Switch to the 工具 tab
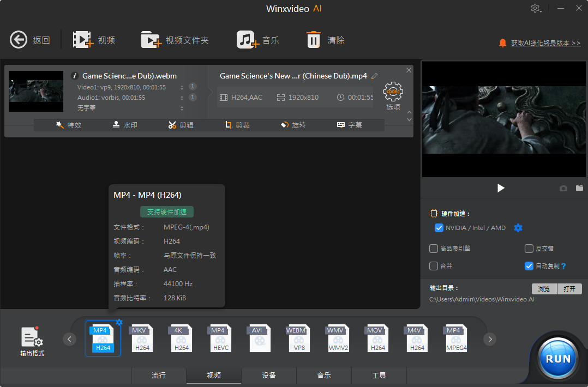The height and width of the screenshot is (387, 588). (x=379, y=376)
